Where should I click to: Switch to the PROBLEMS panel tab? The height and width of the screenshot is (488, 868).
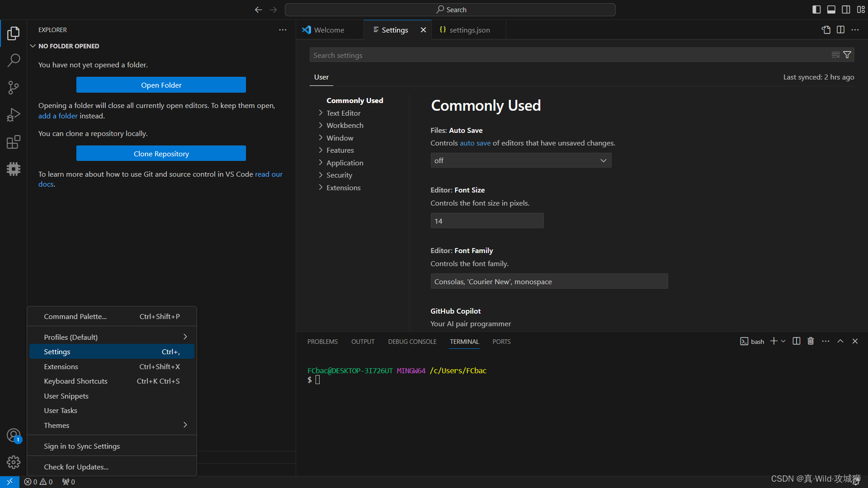click(x=322, y=341)
